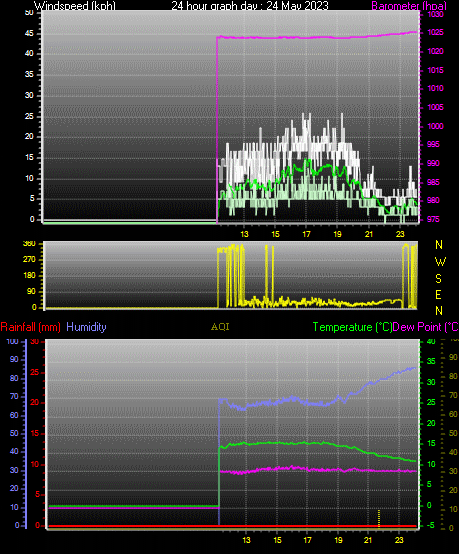The height and width of the screenshot is (554, 459).
Task: Click the 360 label on the wind direction axis
Action: 29,243
